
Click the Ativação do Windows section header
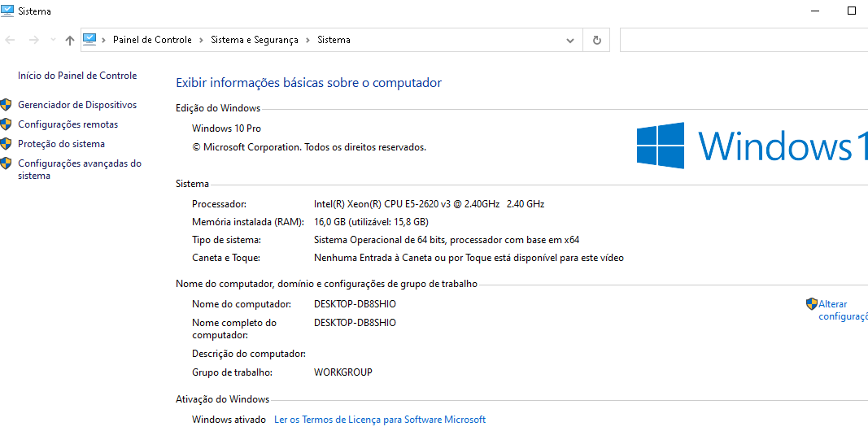coord(222,399)
